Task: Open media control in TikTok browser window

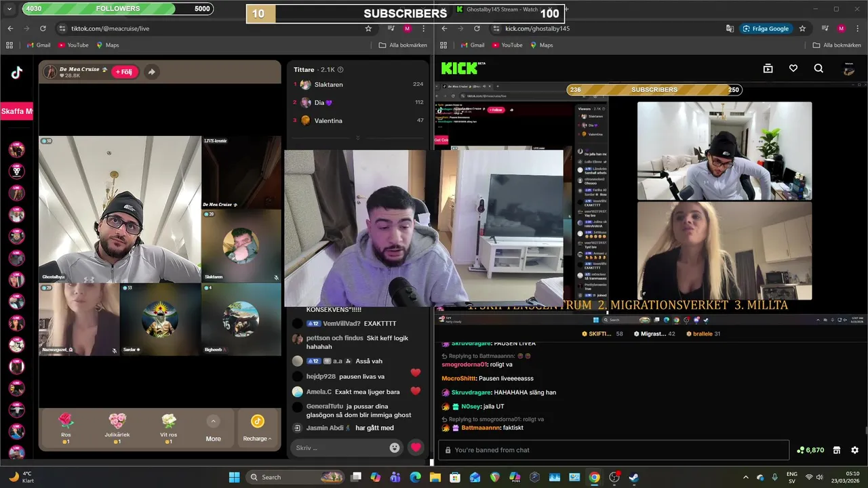Action: (x=391, y=28)
